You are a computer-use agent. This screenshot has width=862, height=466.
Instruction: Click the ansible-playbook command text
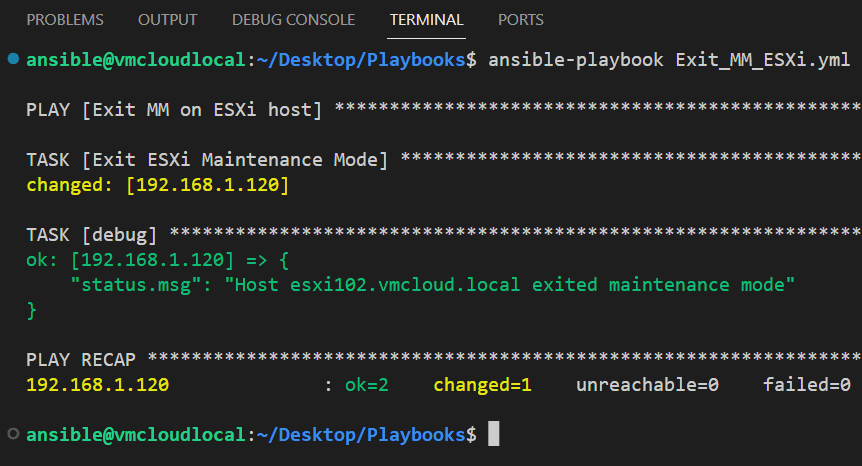[x=576, y=60]
